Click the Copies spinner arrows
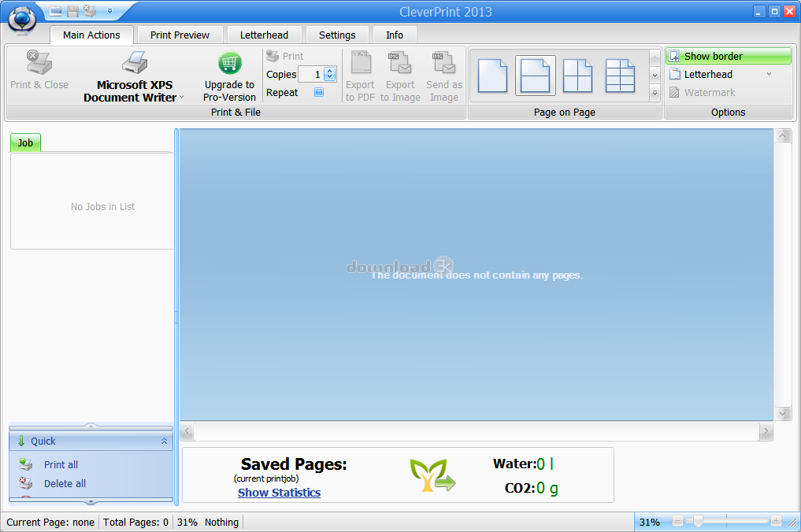 330,75
